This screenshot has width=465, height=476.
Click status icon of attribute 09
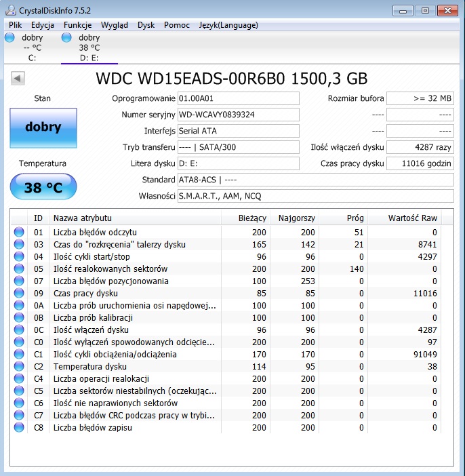(x=19, y=293)
